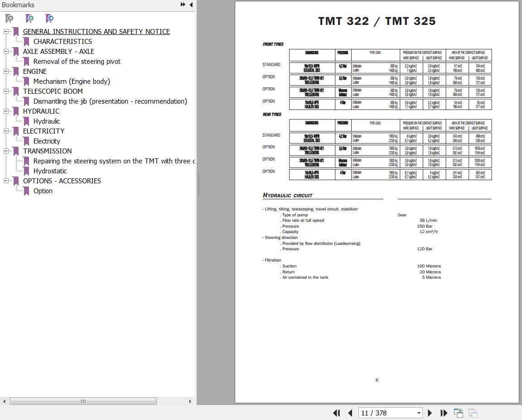Click the bookmarks horizontal scrollbar thumb
522x420 pixels.
[x=83, y=401]
